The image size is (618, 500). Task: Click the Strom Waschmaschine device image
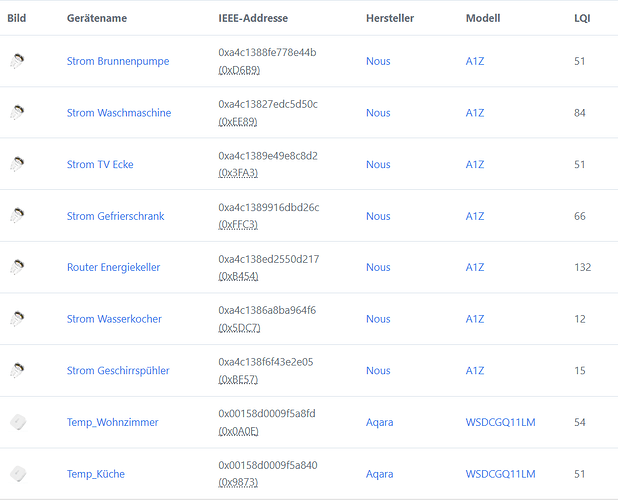tap(17, 113)
